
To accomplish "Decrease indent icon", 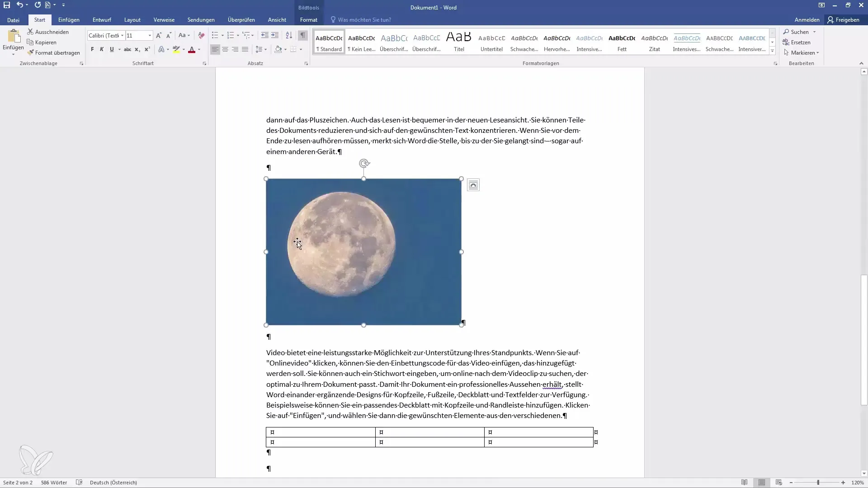I will (x=264, y=35).
